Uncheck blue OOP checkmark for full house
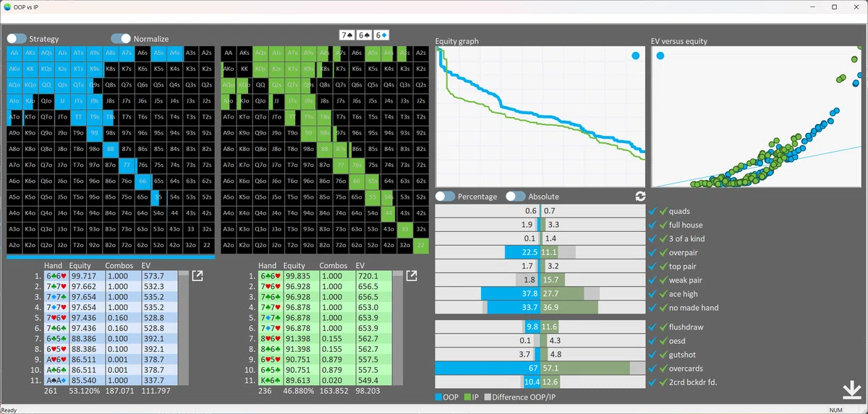The image size is (868, 414). (x=652, y=225)
